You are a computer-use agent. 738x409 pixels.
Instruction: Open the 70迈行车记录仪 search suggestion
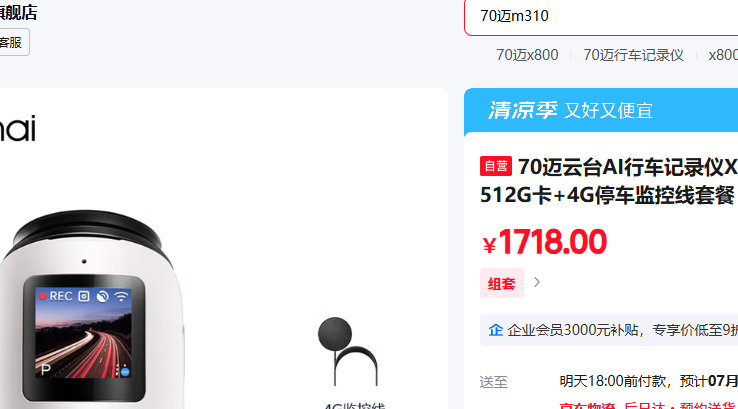point(634,55)
